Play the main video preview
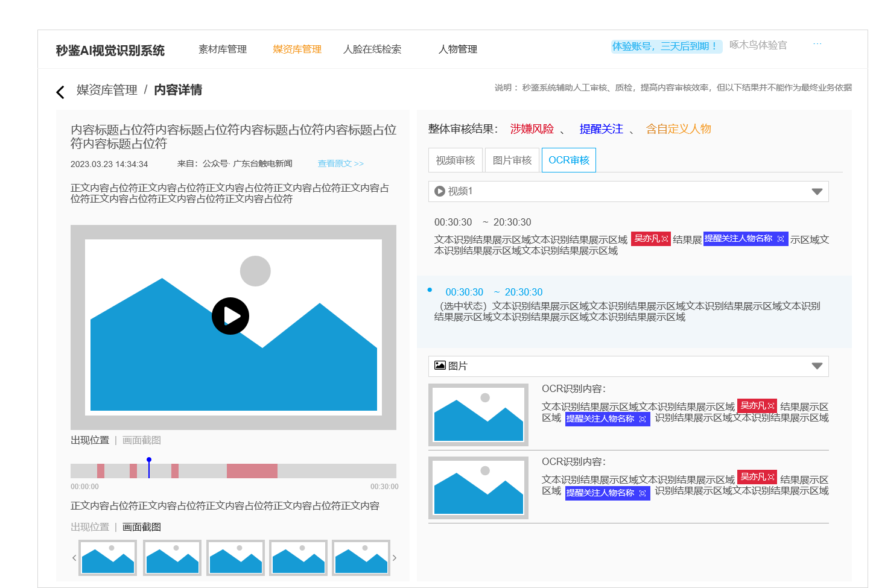This screenshot has width=873, height=588. coord(230,316)
